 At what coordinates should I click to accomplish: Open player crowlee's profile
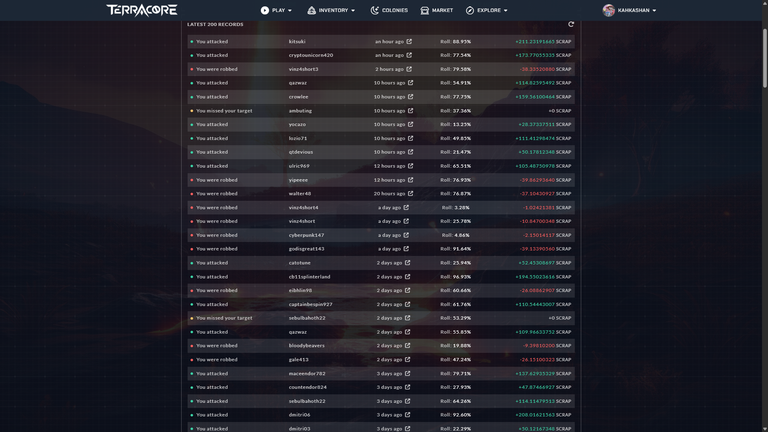tap(298, 97)
